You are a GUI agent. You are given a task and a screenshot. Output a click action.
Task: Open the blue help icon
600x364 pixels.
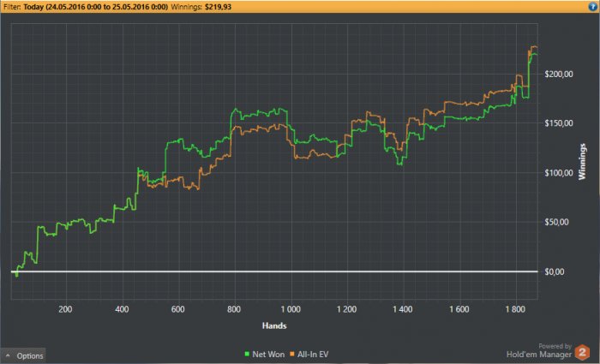593,7
